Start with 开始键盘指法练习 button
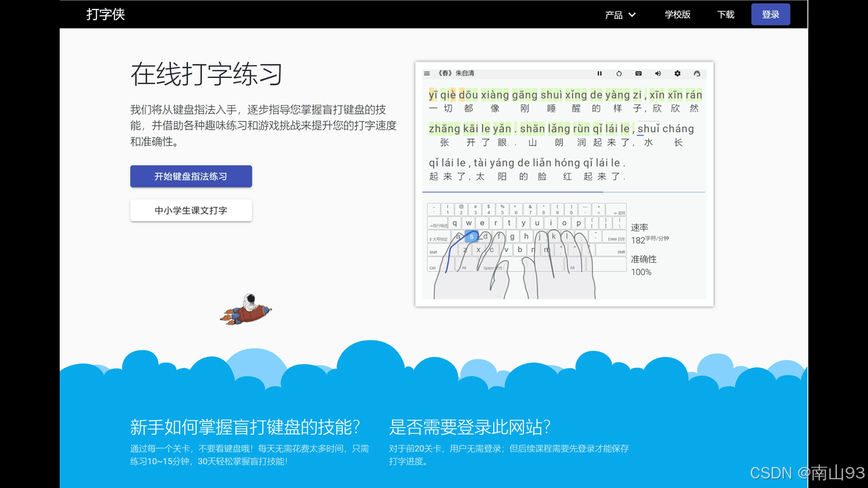Screen dimensions: 868x488 [191, 176]
